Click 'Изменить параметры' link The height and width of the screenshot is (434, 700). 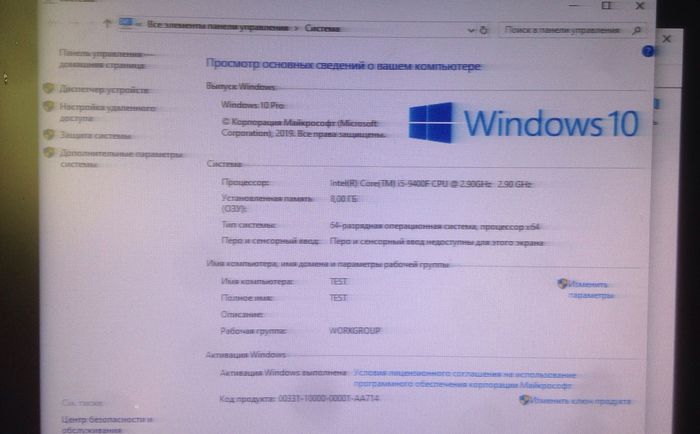[591, 290]
